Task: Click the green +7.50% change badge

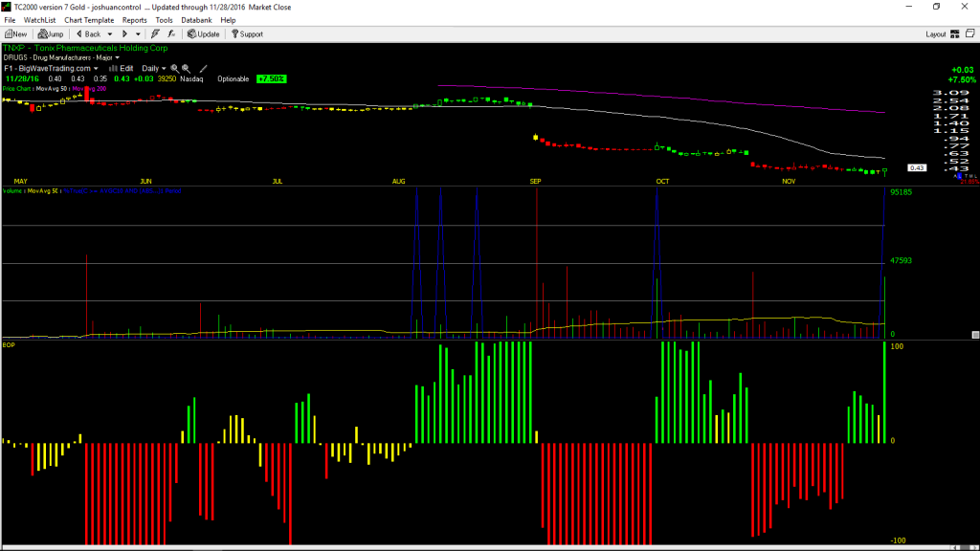Action: 271,79
